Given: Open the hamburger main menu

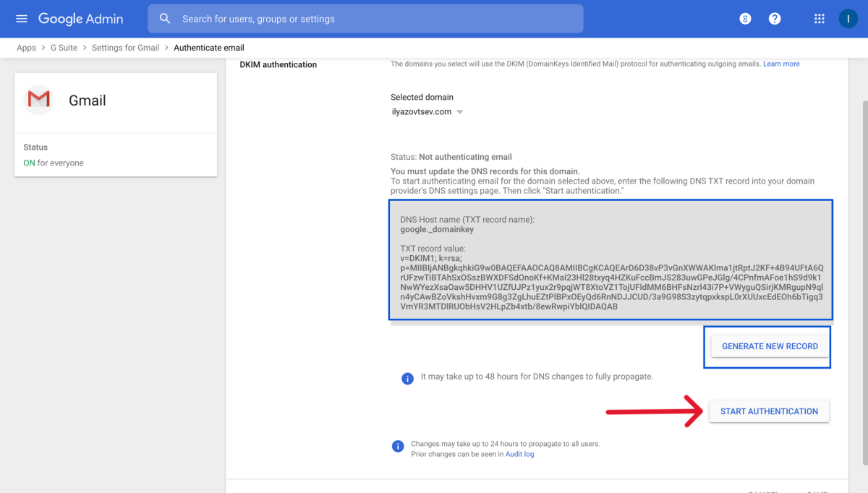Looking at the screenshot, I should [22, 19].
